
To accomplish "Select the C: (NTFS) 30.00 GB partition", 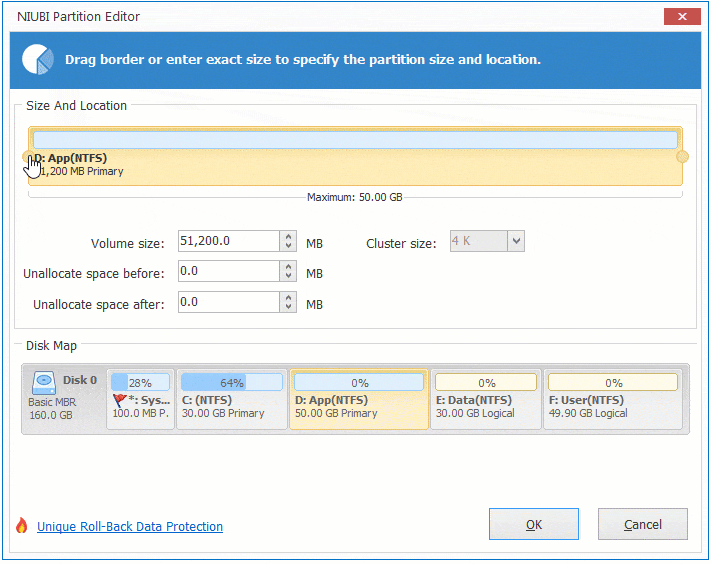I will (232, 399).
